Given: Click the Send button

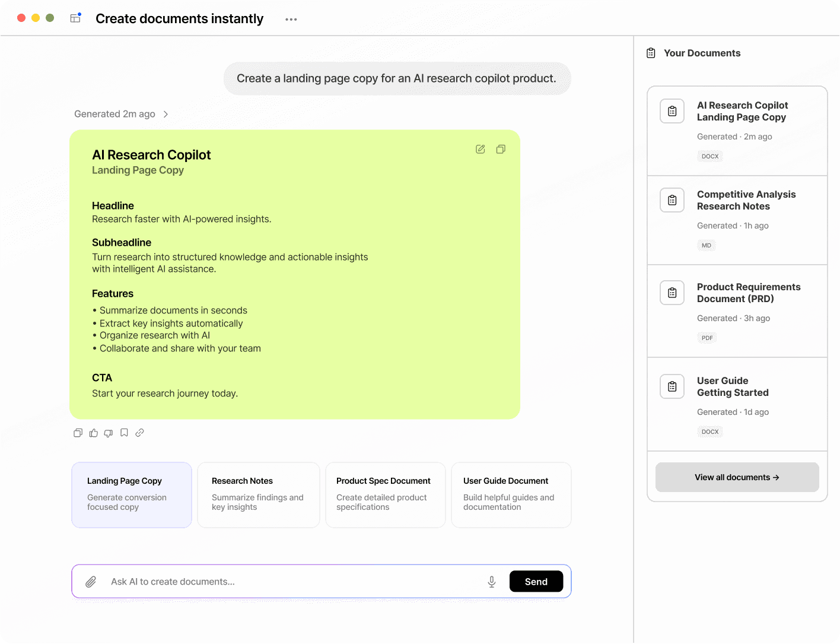Looking at the screenshot, I should [536, 582].
